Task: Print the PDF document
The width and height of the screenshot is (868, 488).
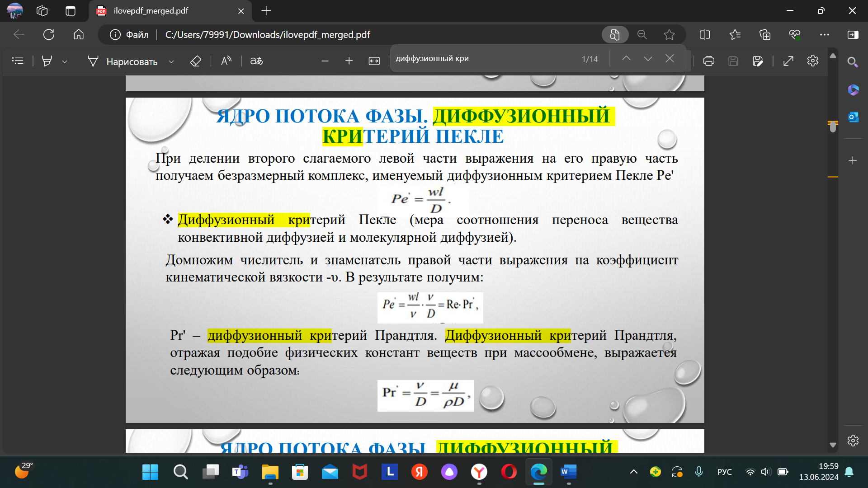Action: click(709, 61)
